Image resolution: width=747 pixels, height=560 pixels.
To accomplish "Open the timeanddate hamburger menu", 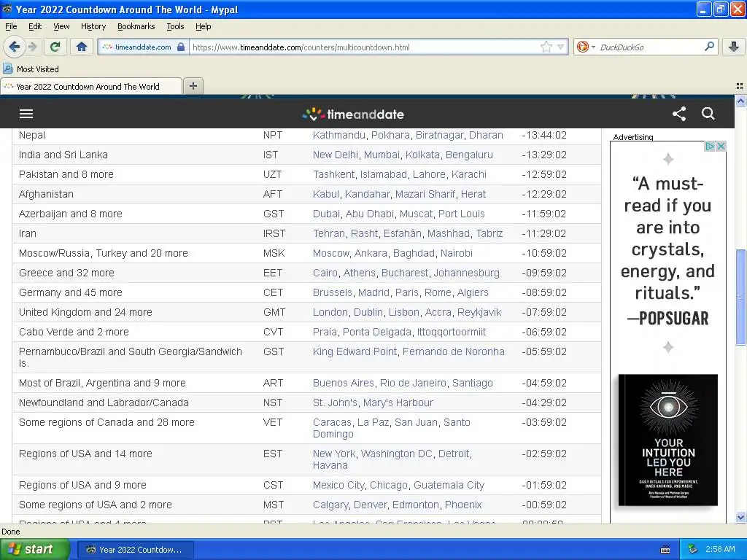I will pos(26,113).
